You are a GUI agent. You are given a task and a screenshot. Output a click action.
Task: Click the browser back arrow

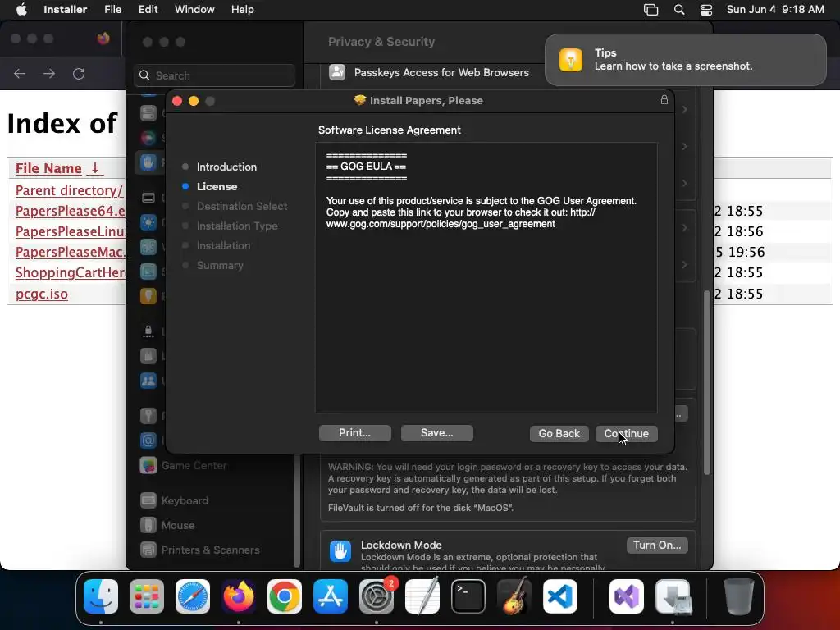(20, 74)
